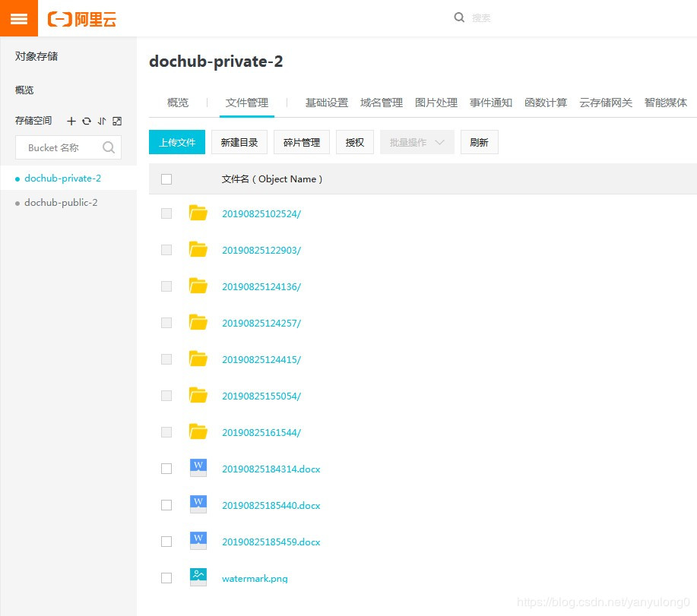Open the 图片处理 tab
Image resolution: width=697 pixels, height=616 pixels.
(x=436, y=103)
